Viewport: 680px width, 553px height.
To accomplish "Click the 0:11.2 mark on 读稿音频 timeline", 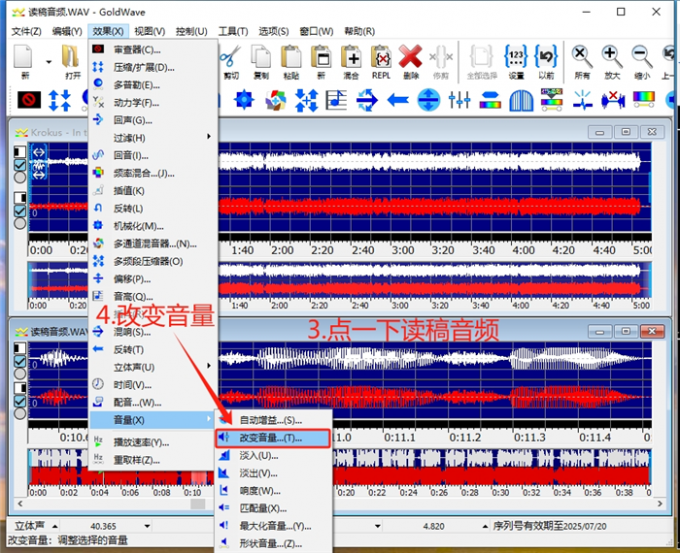I will point(465,438).
